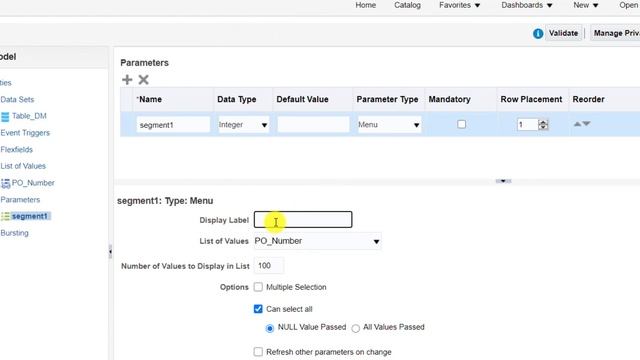Open the Data Type dropdown showing Integer

click(x=243, y=124)
